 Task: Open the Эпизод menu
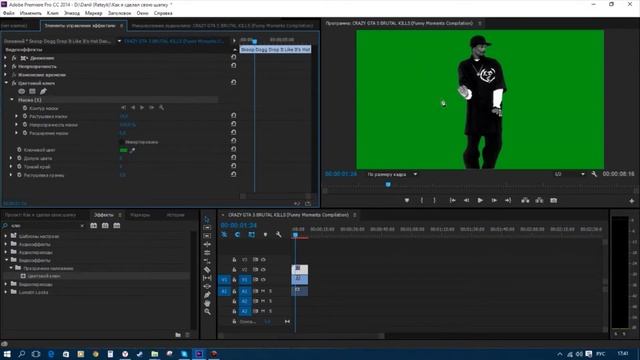click(x=72, y=13)
